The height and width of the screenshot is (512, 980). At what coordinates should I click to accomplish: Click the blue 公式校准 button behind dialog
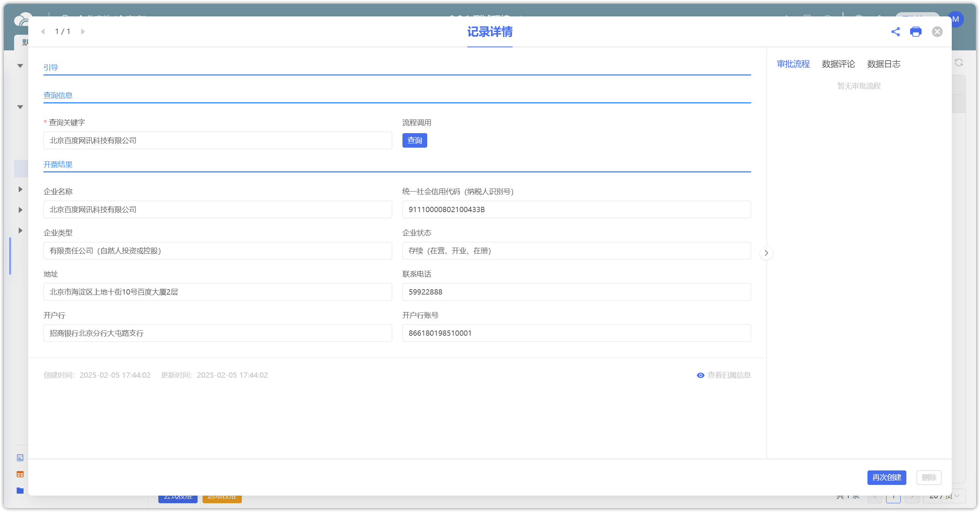178,499
